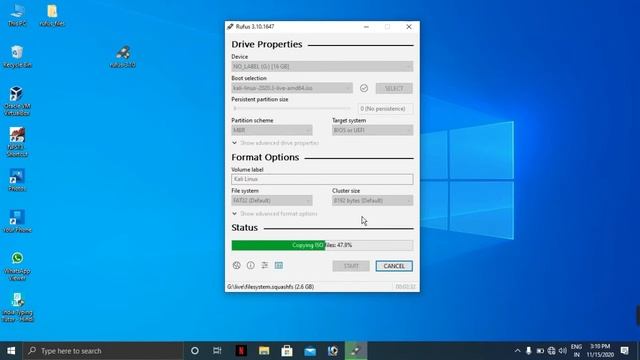Click the START button

pos(351,266)
